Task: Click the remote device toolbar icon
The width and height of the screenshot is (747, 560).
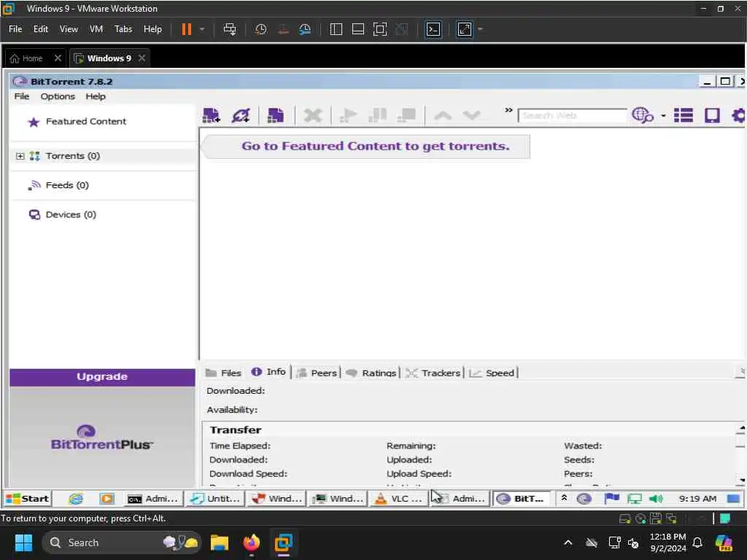Action: click(712, 116)
